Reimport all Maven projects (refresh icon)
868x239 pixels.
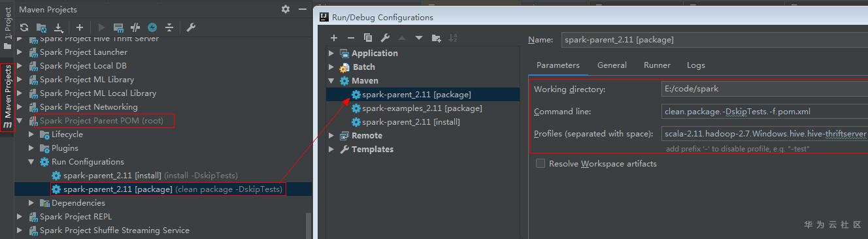[24, 27]
